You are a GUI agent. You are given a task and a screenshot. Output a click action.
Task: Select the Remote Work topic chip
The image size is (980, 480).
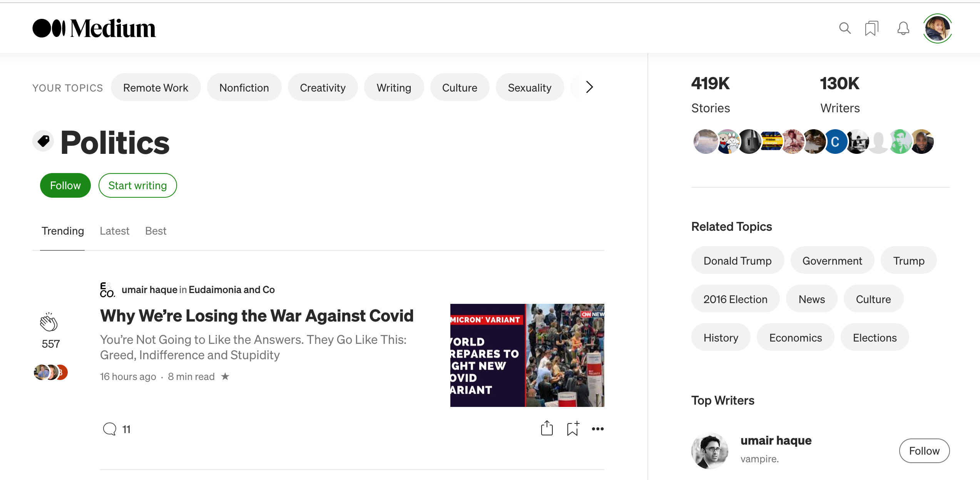pos(156,87)
